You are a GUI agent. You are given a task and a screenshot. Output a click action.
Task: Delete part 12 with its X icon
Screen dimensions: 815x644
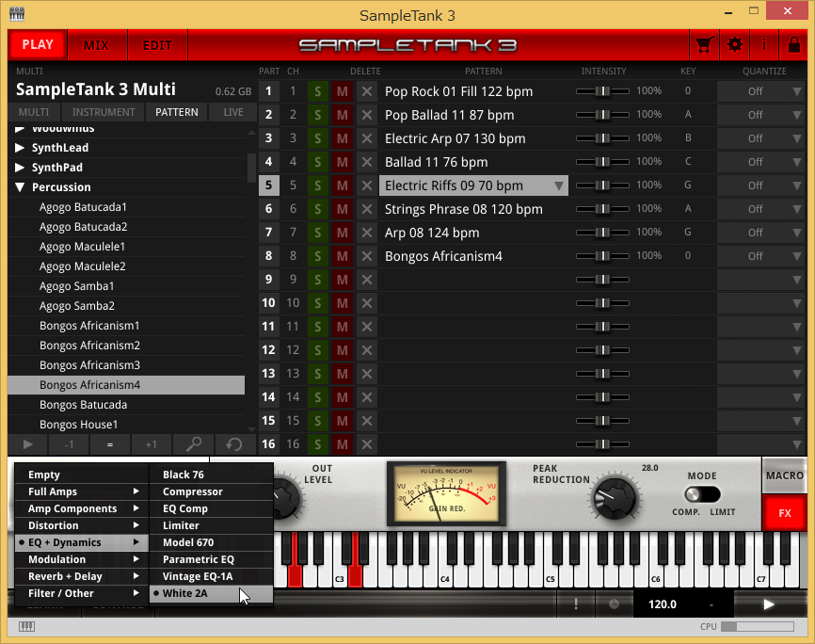367,350
